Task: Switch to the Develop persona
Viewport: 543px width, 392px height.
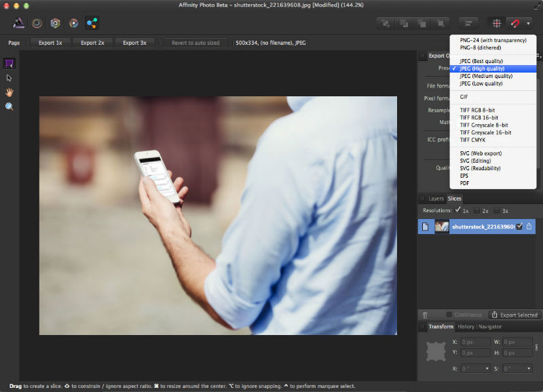Action: tap(55, 23)
